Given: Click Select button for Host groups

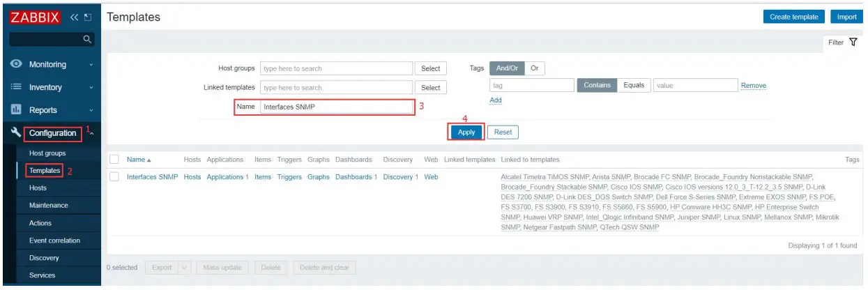Looking at the screenshot, I should [431, 68].
